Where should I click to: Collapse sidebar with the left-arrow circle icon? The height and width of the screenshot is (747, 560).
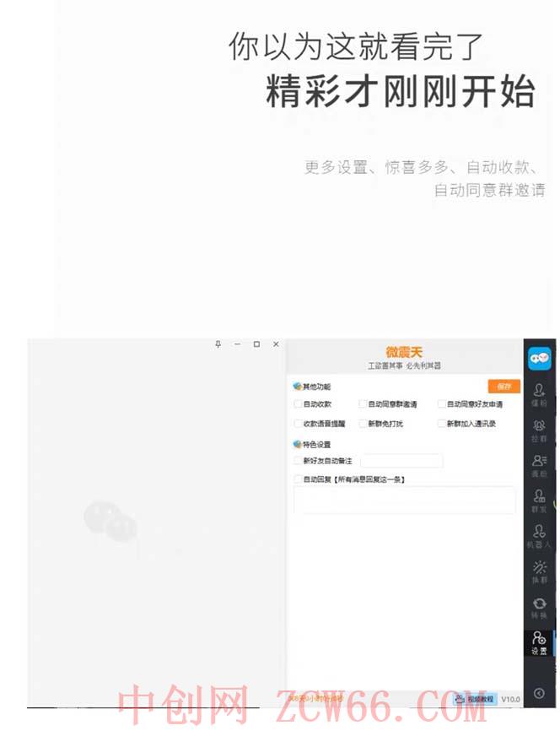[539, 693]
